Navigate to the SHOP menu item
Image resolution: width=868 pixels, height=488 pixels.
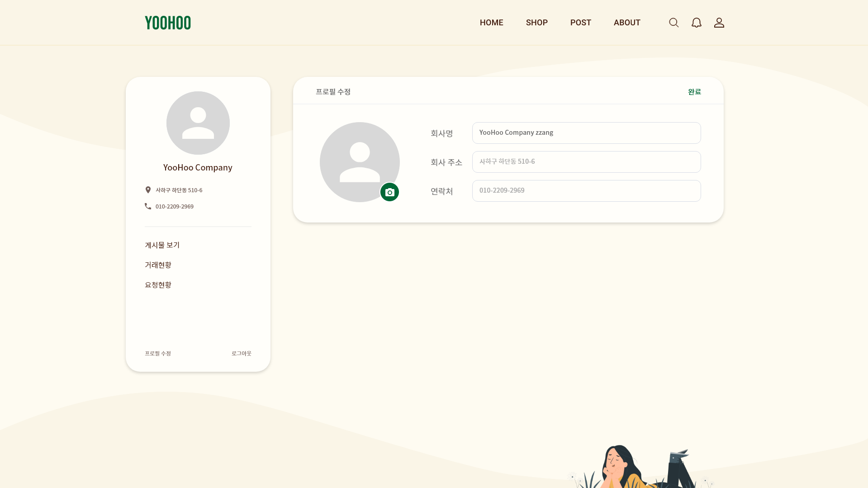tap(536, 22)
